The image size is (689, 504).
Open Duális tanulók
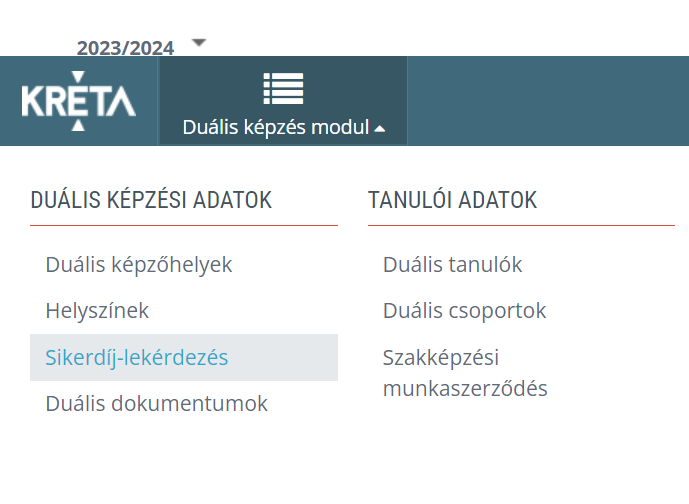452,265
